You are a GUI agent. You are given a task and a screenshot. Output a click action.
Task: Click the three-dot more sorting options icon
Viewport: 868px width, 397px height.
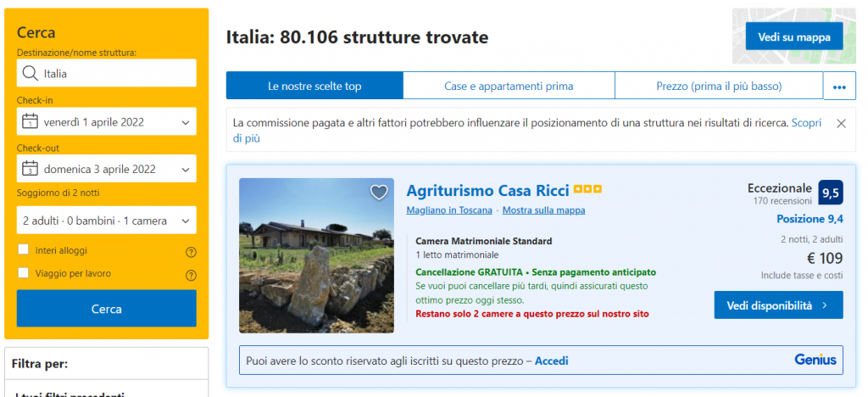click(839, 87)
